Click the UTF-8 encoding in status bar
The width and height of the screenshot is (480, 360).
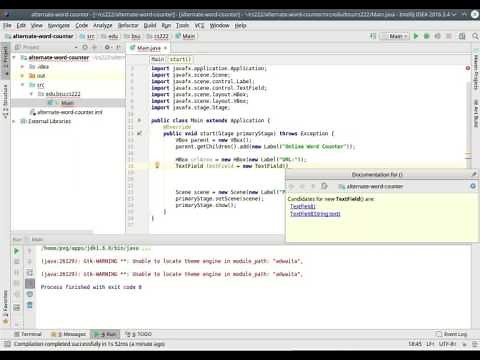(447, 344)
